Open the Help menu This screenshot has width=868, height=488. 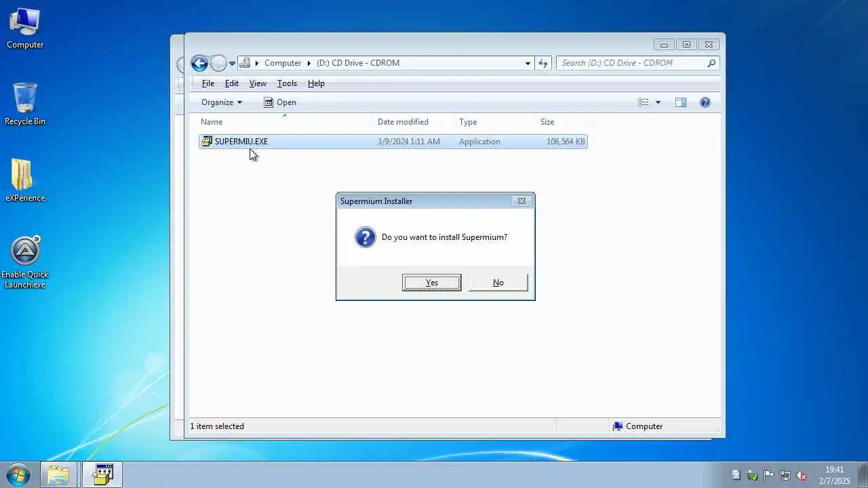coord(316,83)
